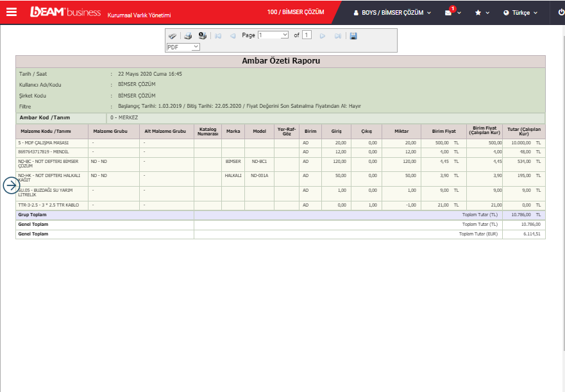Image resolution: width=565 pixels, height=392 pixels.
Task: Open the BOYS / BİMSER ÇÖZÜM user menu
Action: [392, 13]
